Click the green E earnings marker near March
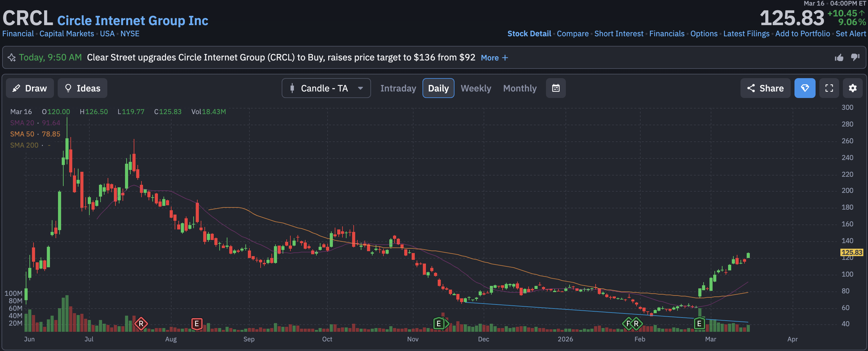The height and width of the screenshot is (351, 868). tap(699, 324)
